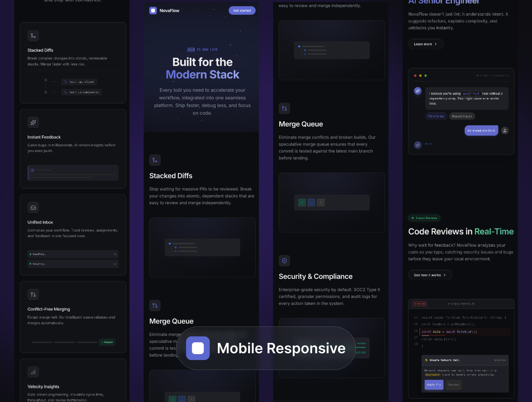The height and width of the screenshot is (402, 532).
Task: Click the green Merged status badge
Action: 107,342
